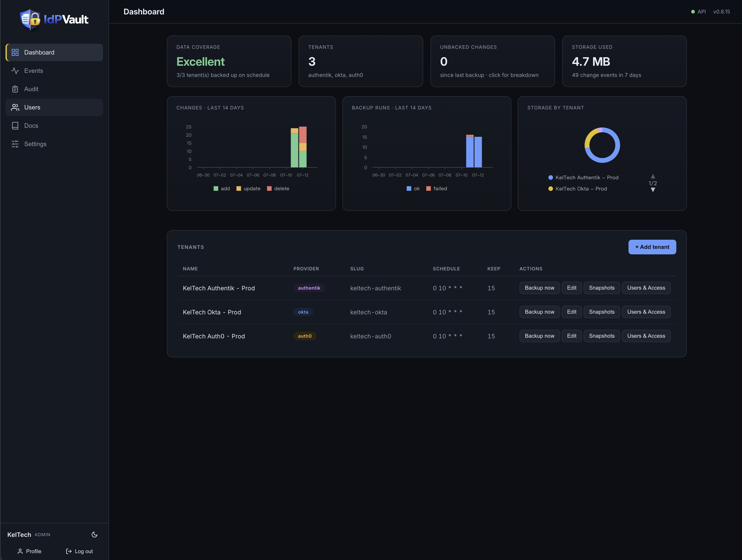Click the storage by tenant donut chart

tap(602, 145)
